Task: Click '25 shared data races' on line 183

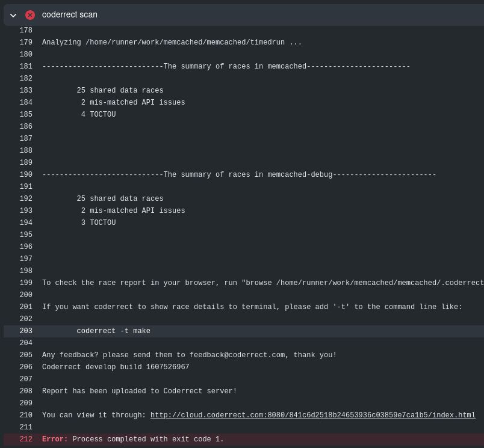Action: point(120,90)
